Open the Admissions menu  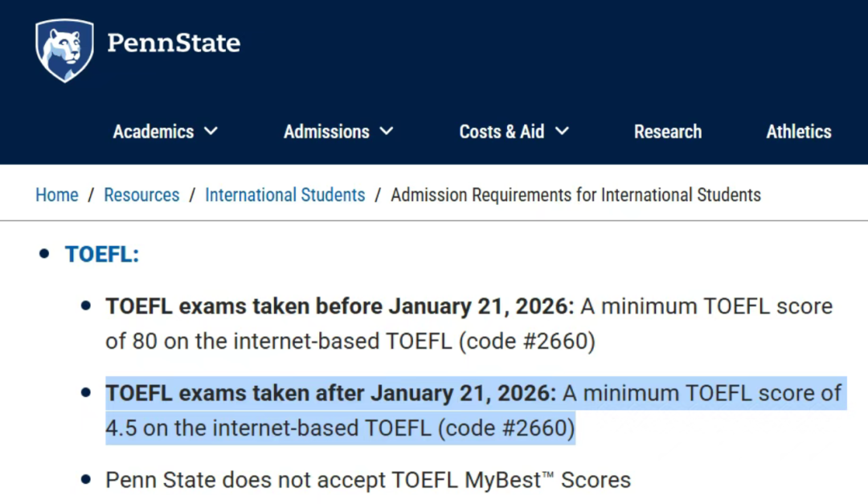click(x=326, y=132)
